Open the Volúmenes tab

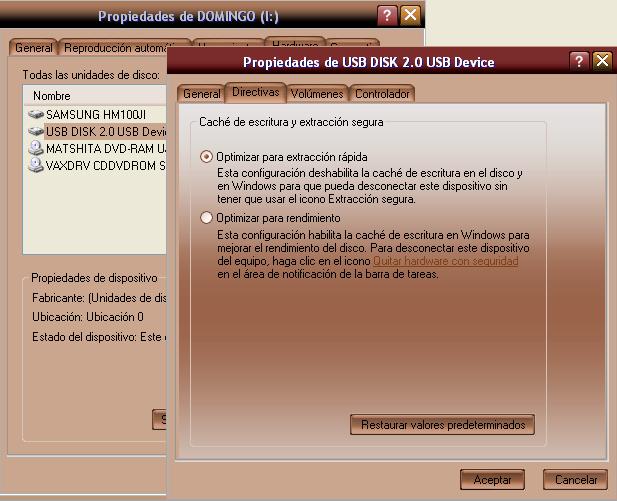tap(317, 94)
